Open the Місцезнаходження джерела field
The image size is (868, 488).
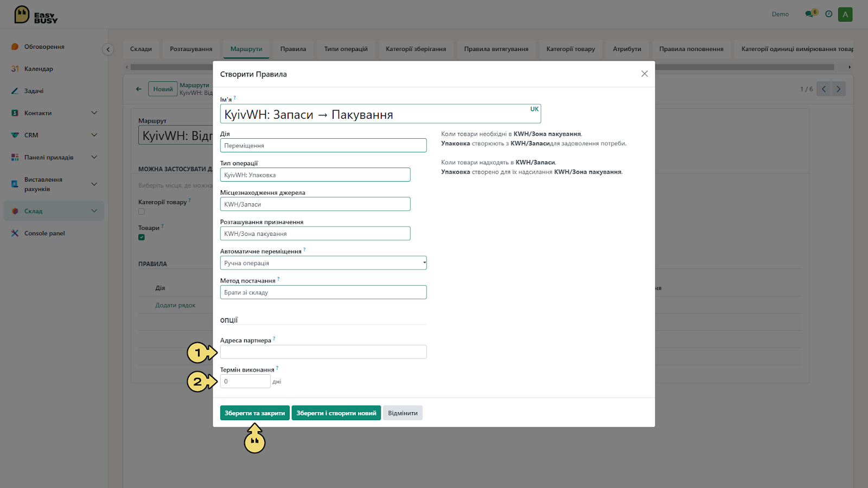coord(315,204)
